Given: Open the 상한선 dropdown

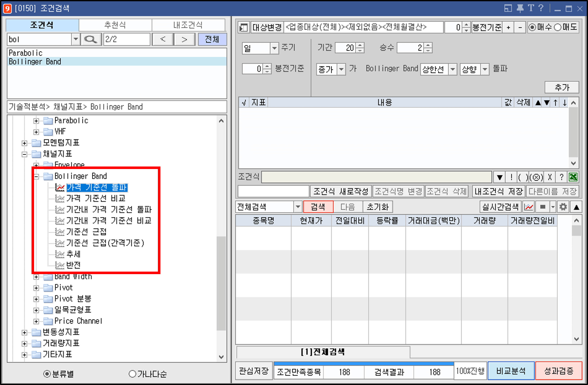Looking at the screenshot, I should (x=453, y=69).
